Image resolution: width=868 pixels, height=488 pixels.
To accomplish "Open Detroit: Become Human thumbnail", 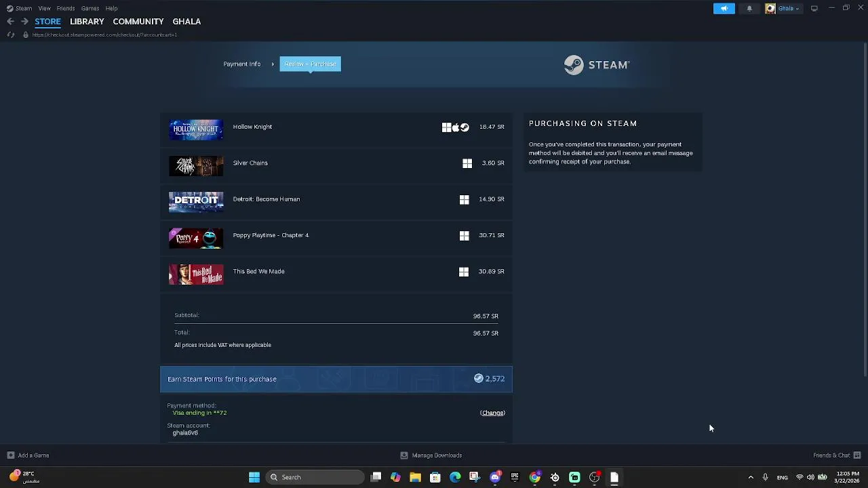I will [196, 202].
